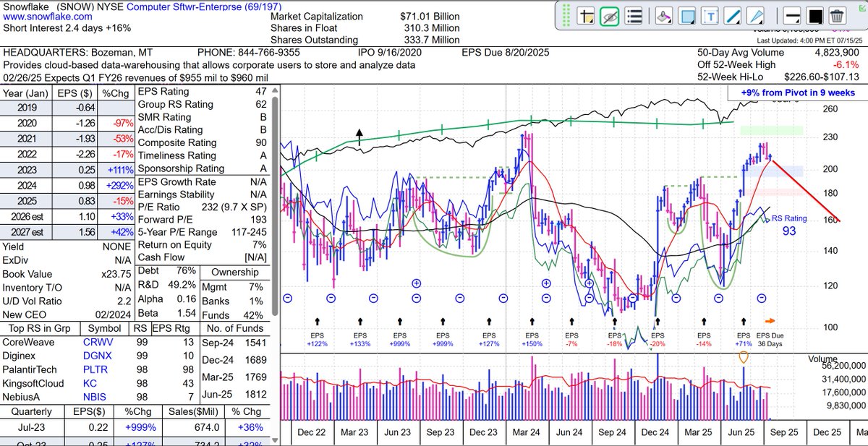Click the orange EPS Due arrow marker
Screen dimensions: 868x446
point(770,321)
